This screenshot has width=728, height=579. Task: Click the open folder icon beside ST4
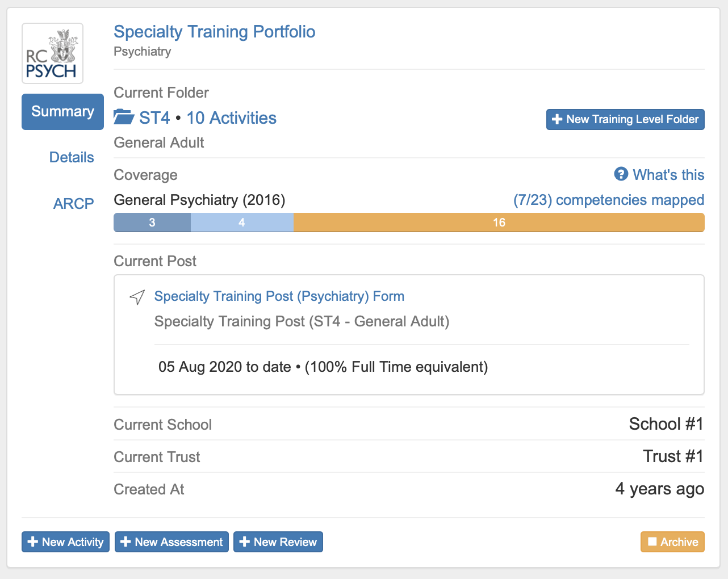point(124,118)
